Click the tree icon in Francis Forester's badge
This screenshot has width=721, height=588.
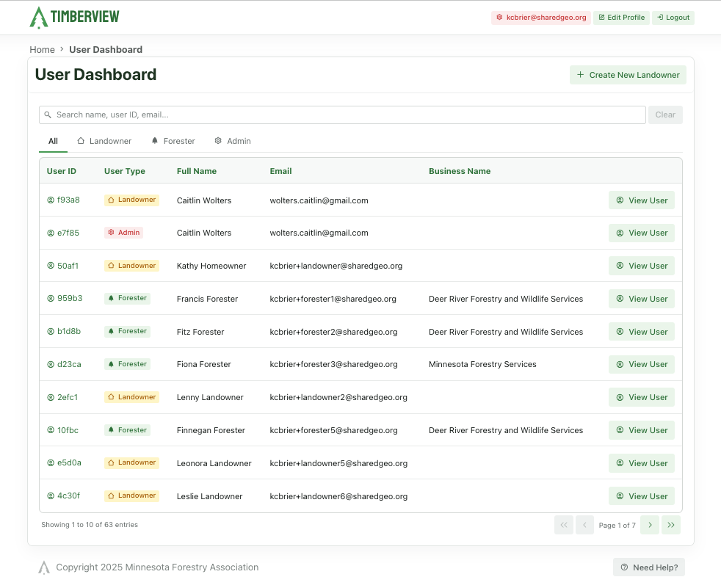(111, 298)
